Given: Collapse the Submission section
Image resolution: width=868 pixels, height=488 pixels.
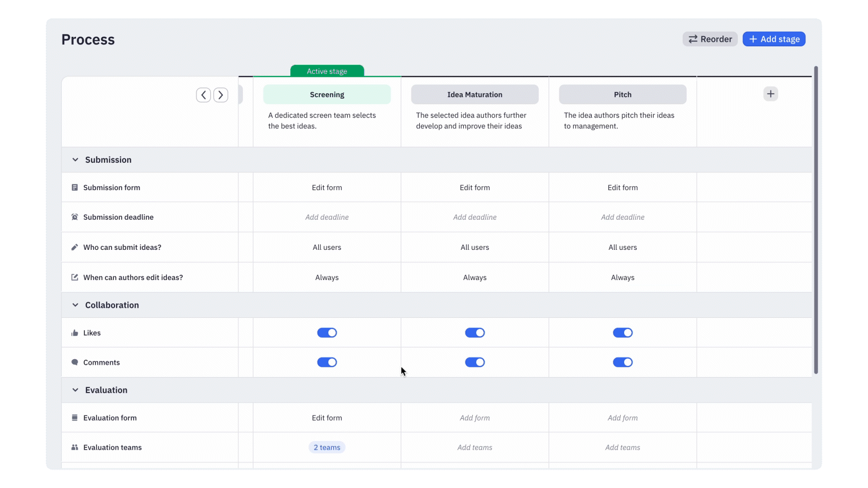Looking at the screenshot, I should pos(75,160).
